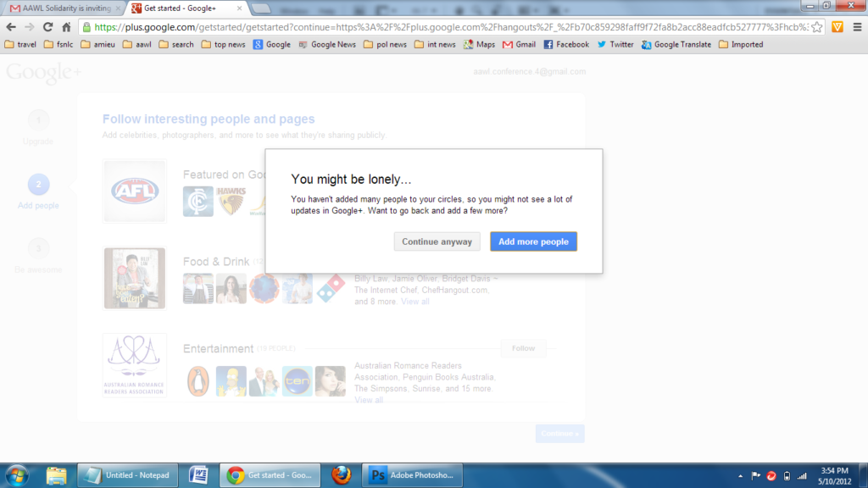Viewport: 868px width, 488px height.
Task: Click the Chrome back arrow
Action: point(11,27)
